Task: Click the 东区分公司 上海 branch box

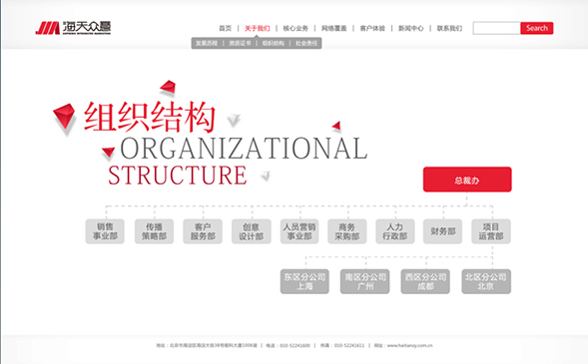Action: (x=304, y=281)
